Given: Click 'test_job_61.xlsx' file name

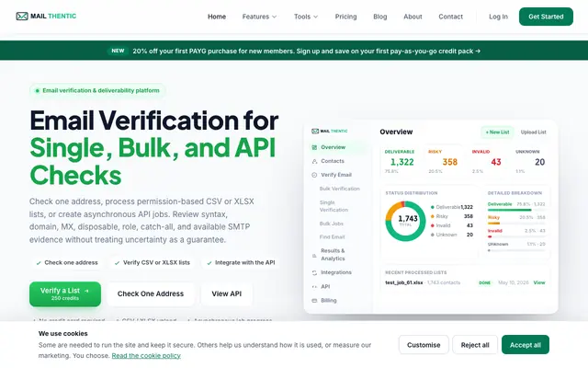Looking at the screenshot, I should [404, 282].
